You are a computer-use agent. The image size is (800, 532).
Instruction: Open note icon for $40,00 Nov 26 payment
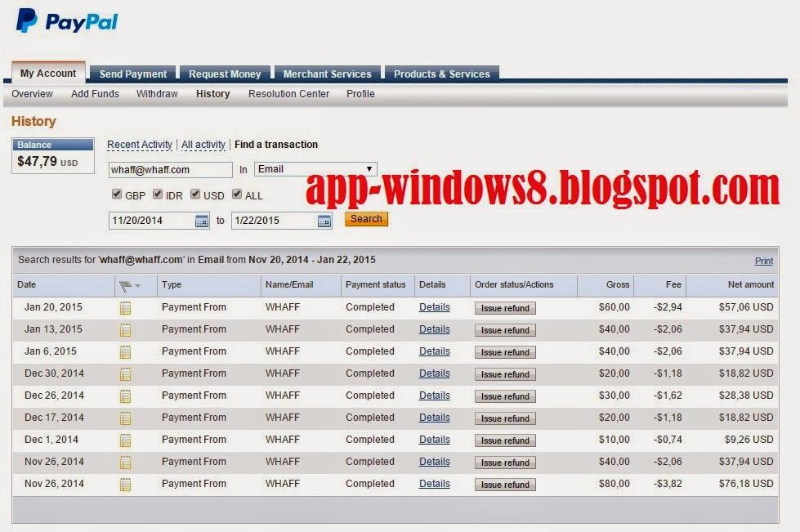point(125,462)
